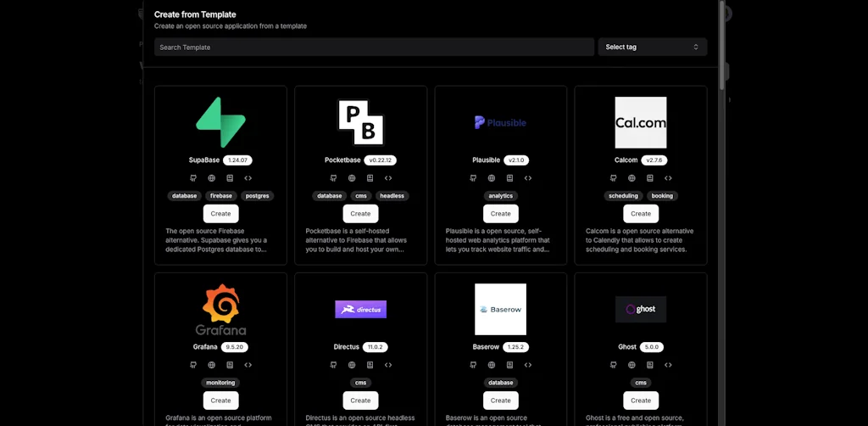Click Directus version badge 11.0.2
The height and width of the screenshot is (426, 868).
376,347
